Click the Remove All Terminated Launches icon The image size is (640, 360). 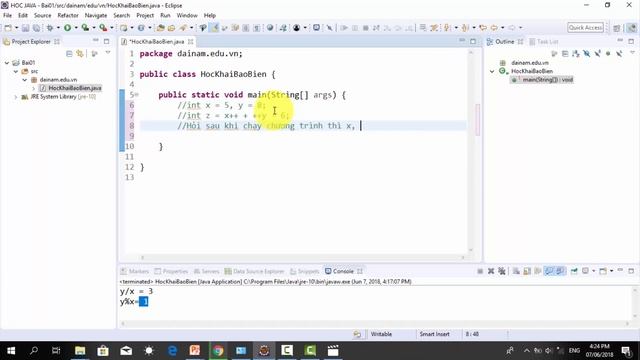(x=502, y=271)
